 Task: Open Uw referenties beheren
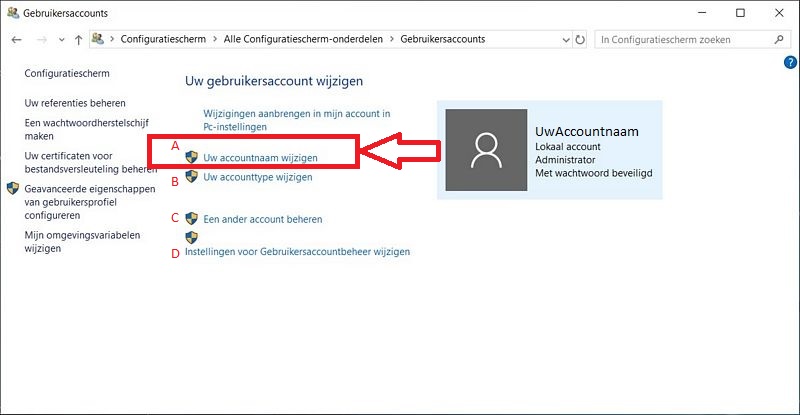(x=75, y=103)
